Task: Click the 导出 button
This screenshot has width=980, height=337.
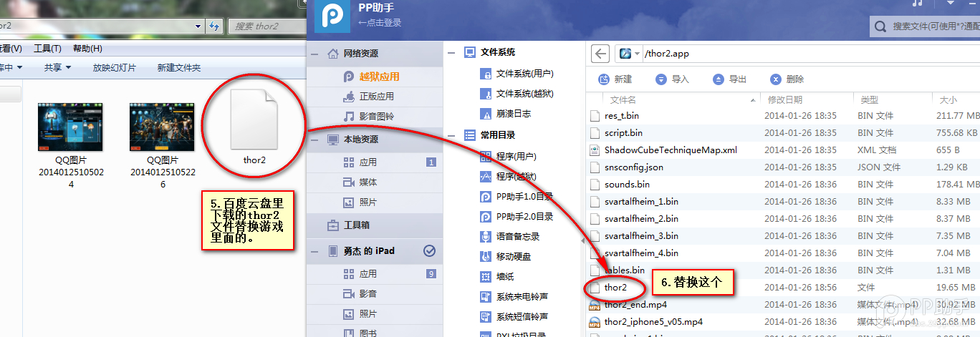Action: 730,79
